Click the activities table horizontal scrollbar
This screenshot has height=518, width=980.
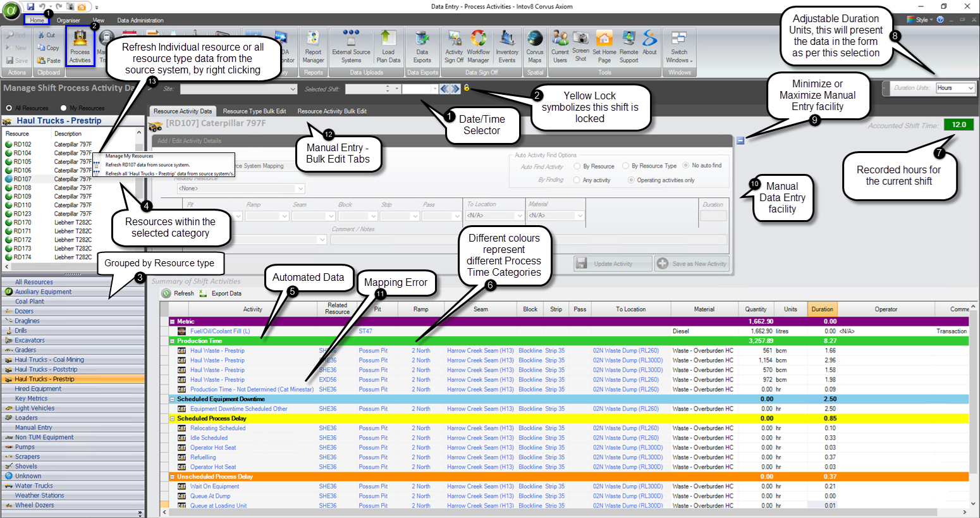564,512
